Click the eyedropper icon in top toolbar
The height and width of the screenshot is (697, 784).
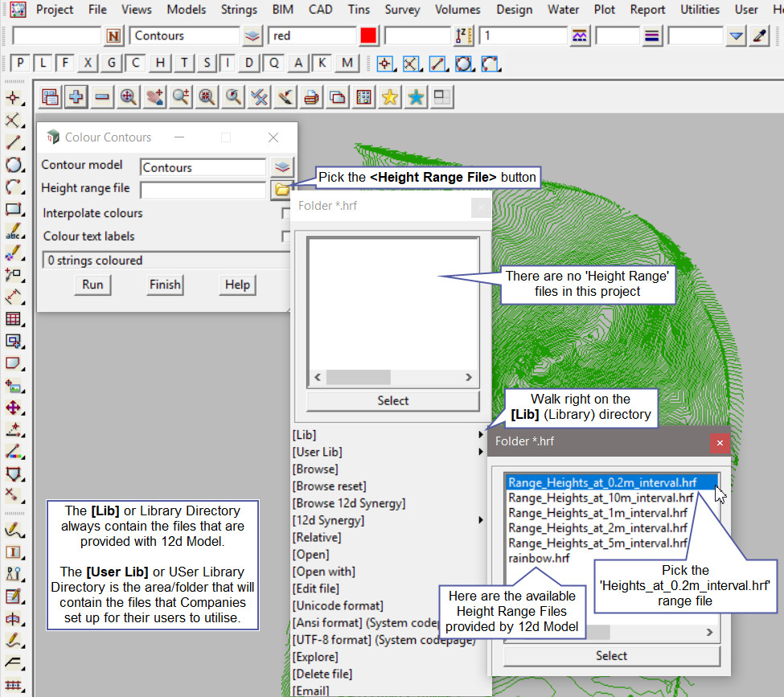point(760,35)
